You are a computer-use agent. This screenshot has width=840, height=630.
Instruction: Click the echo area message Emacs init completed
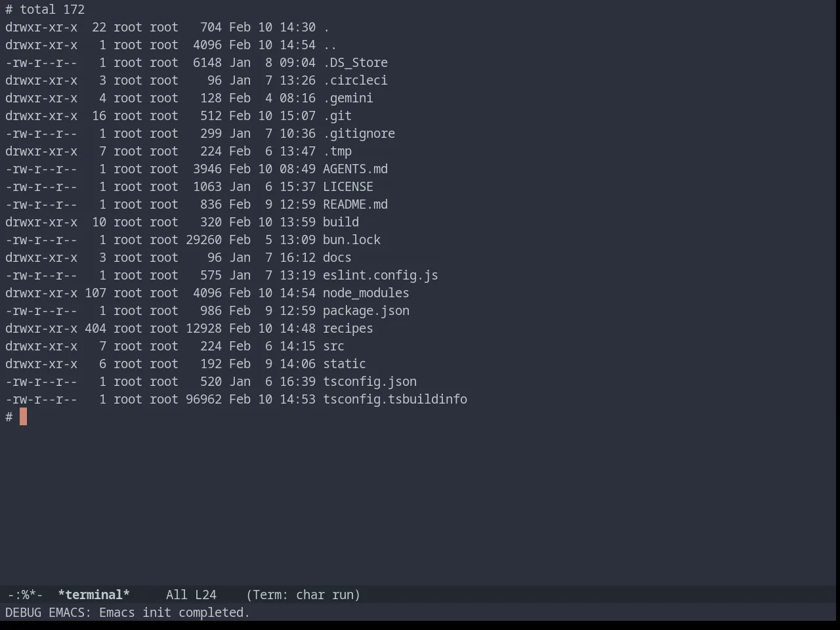click(175, 612)
